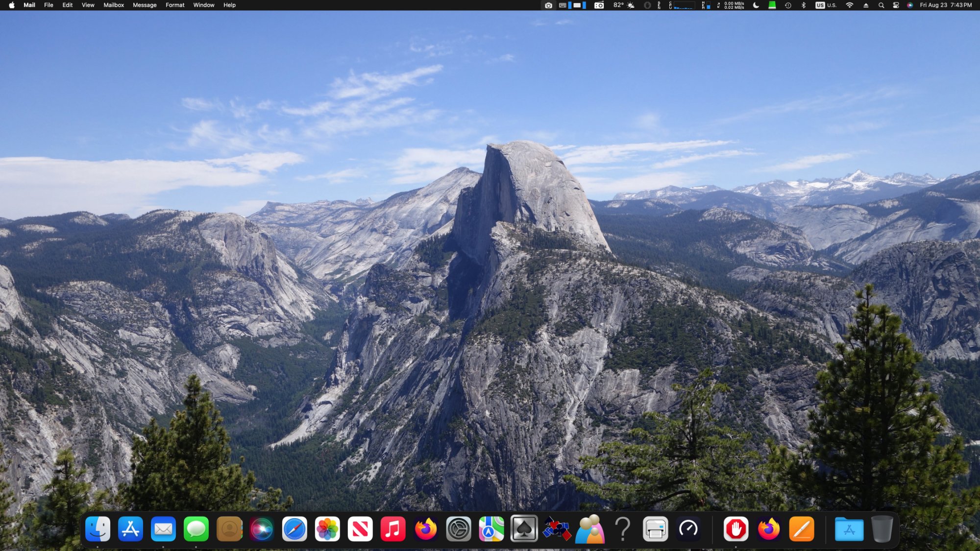Open Finder from the Dock
The width and height of the screenshot is (980, 551).
click(98, 529)
